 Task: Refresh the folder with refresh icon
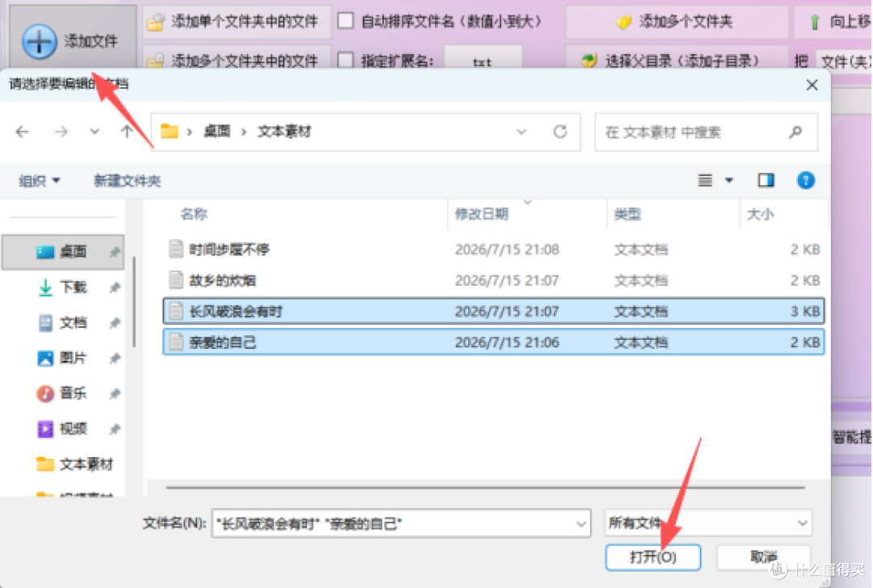tap(560, 132)
